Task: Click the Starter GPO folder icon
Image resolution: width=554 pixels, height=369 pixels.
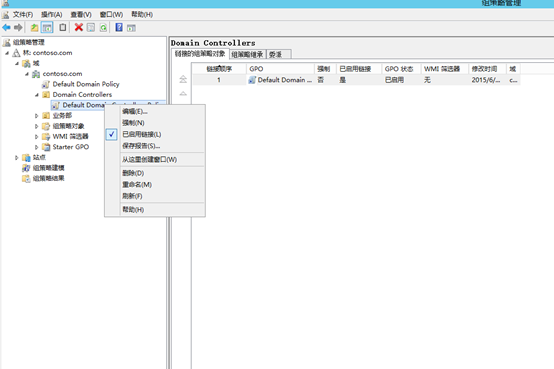Action: click(46, 147)
